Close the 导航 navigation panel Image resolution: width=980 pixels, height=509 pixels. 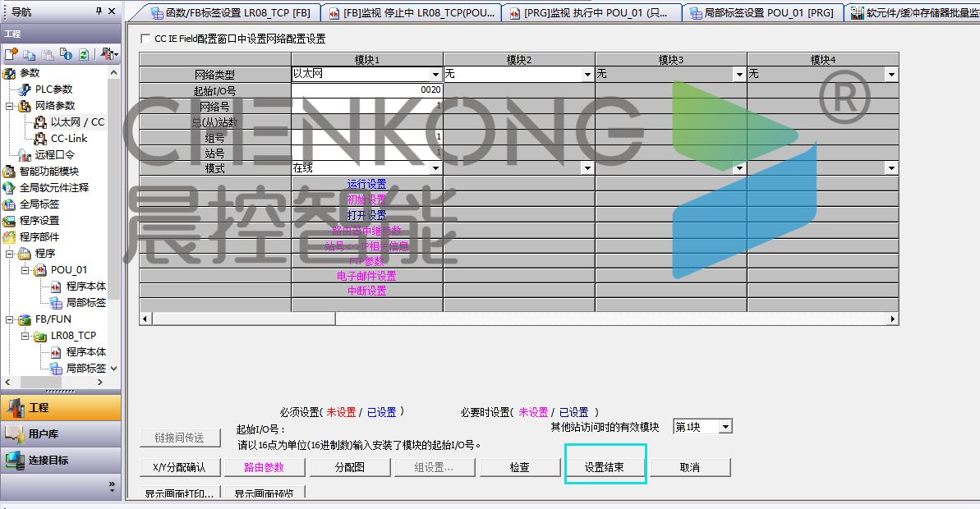point(112,11)
